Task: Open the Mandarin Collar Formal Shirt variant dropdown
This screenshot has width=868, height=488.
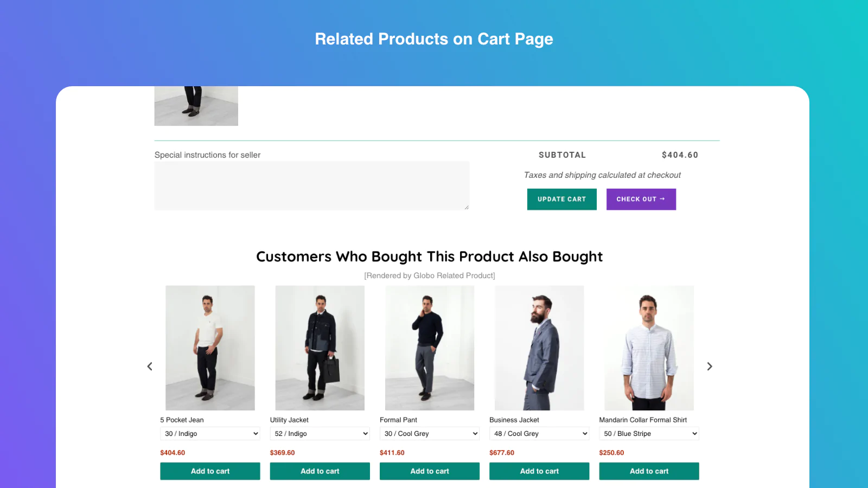Action: click(649, 434)
